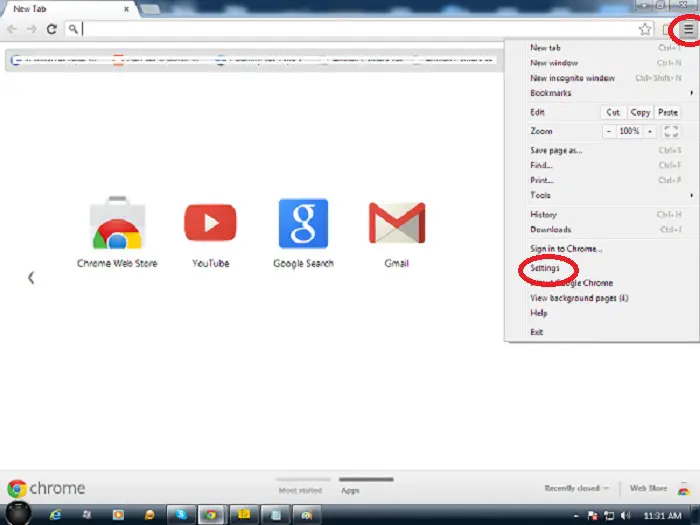Click the 11:31 AM clock

pyautogui.click(x=662, y=516)
